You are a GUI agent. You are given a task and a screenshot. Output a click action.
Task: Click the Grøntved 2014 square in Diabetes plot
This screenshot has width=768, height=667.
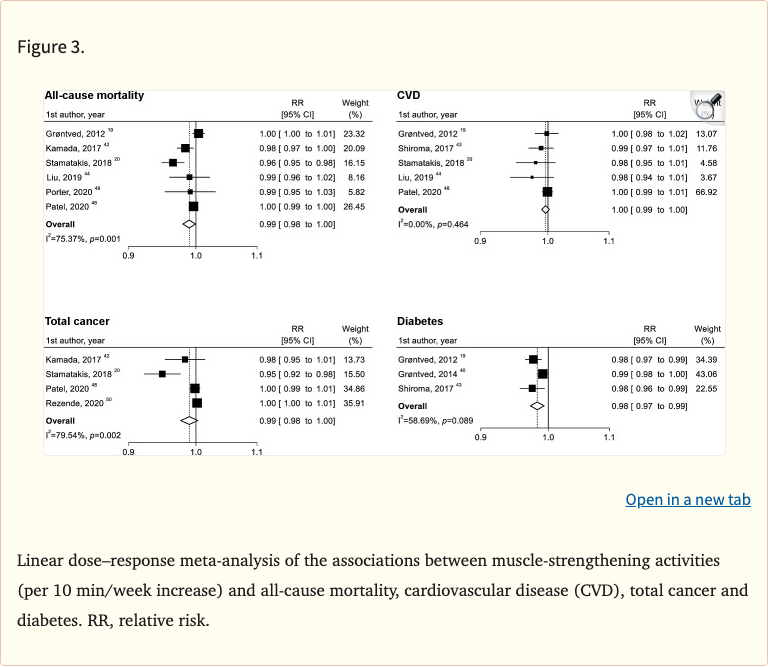[x=542, y=373]
